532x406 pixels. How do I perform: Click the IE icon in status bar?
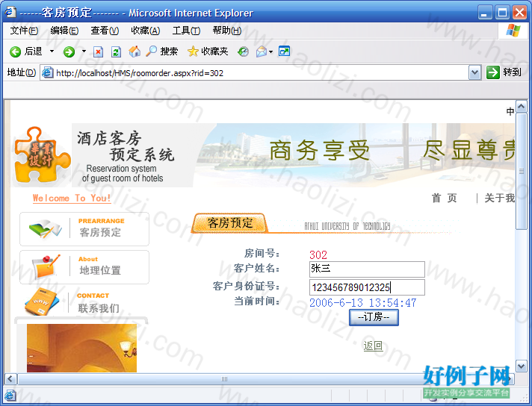point(10,395)
